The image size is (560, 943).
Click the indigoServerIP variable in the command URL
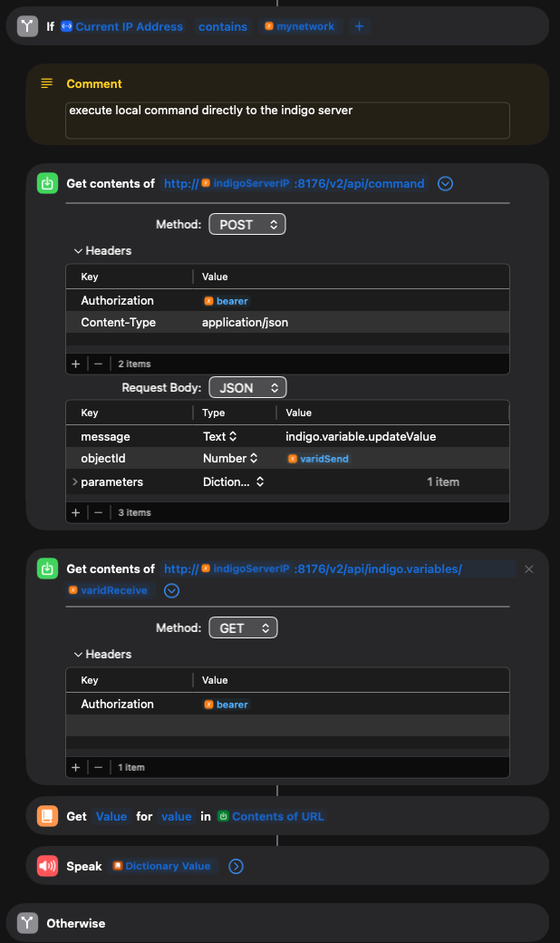pyautogui.click(x=246, y=183)
